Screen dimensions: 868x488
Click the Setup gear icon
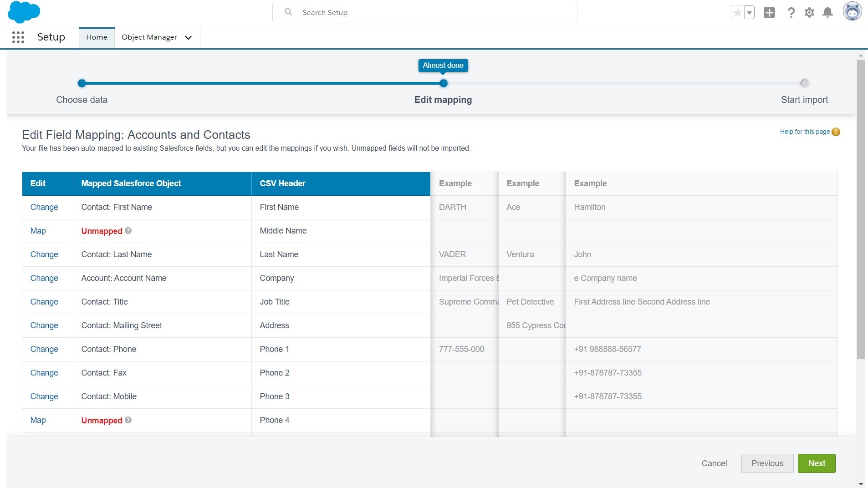point(809,13)
